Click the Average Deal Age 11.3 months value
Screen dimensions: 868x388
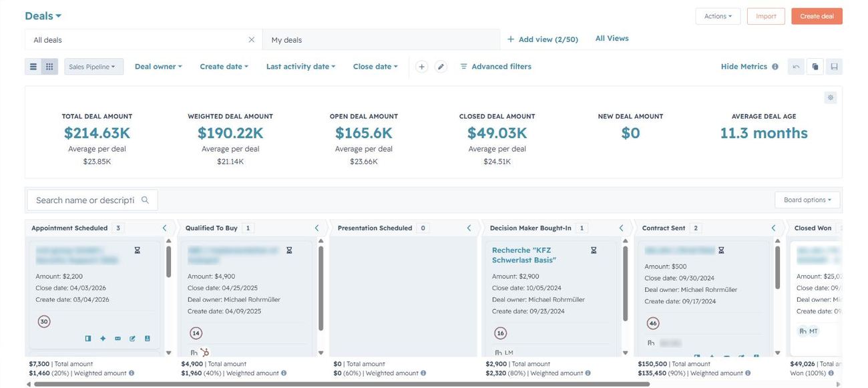[764, 133]
